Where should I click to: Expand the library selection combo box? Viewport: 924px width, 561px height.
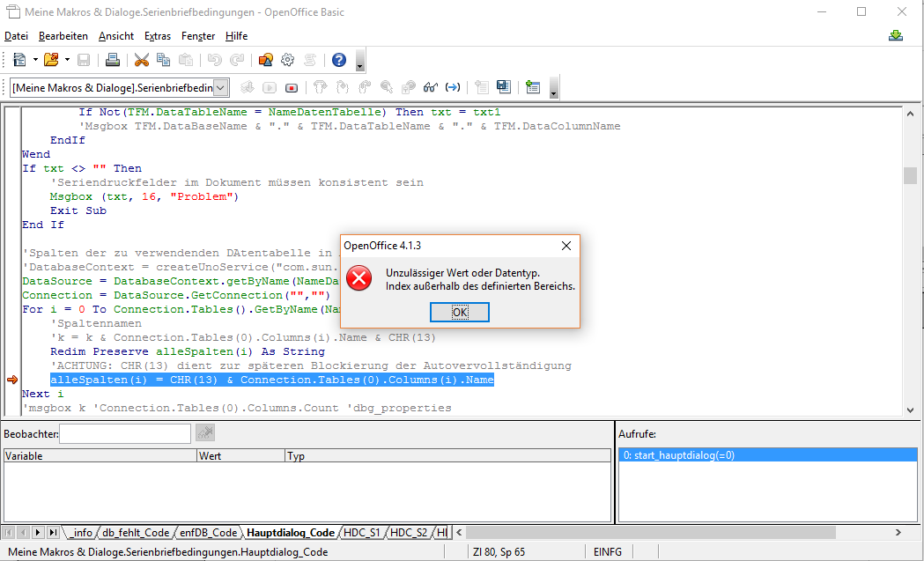pos(221,87)
